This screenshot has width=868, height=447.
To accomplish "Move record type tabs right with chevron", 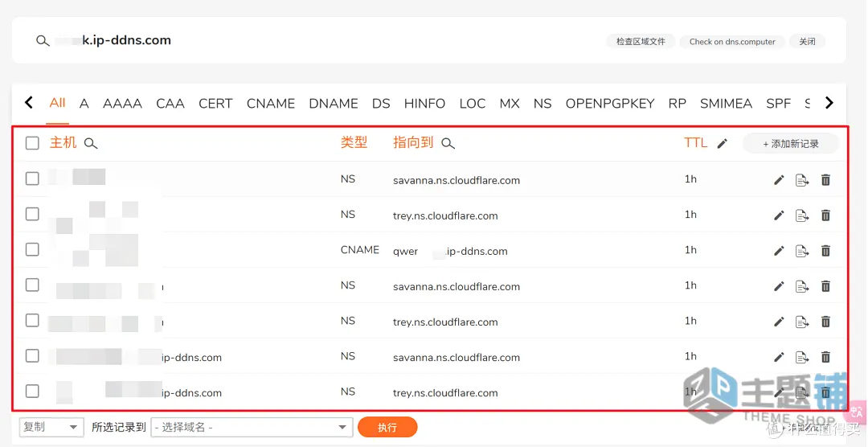I will coord(829,102).
